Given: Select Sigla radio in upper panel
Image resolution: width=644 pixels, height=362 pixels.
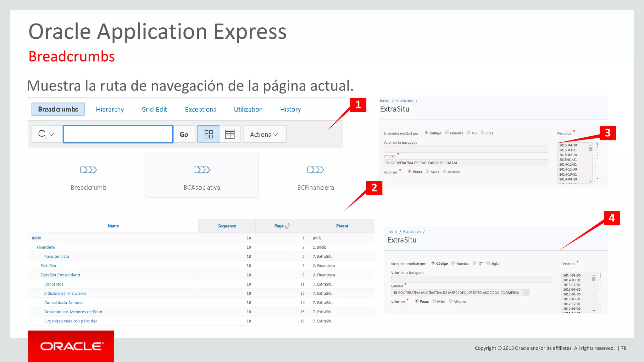Looking at the screenshot, I should (482, 133).
